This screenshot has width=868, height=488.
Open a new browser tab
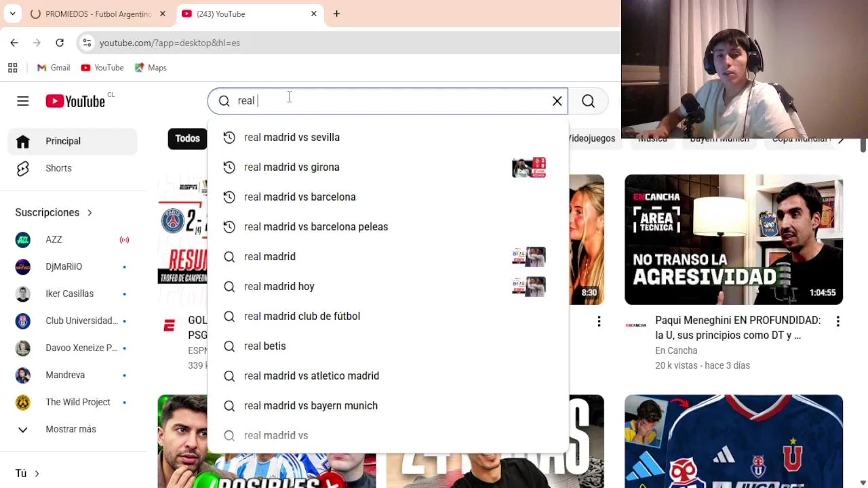[336, 14]
